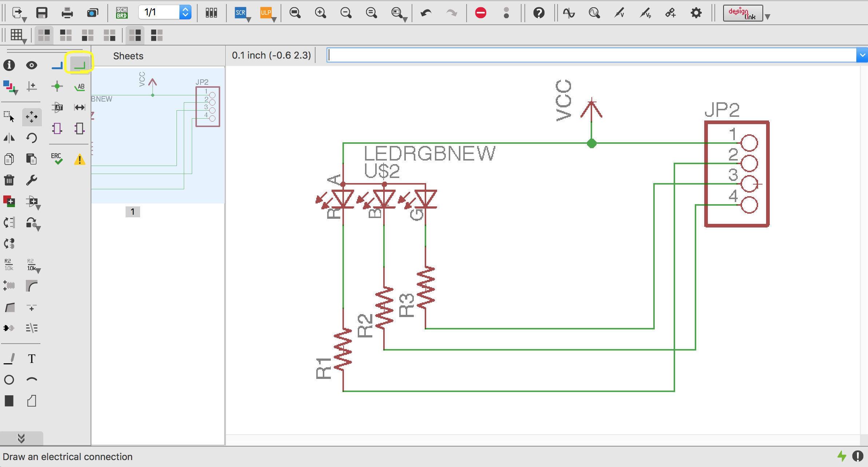Select the Rotate tool
The image size is (868, 467).
[x=32, y=138]
